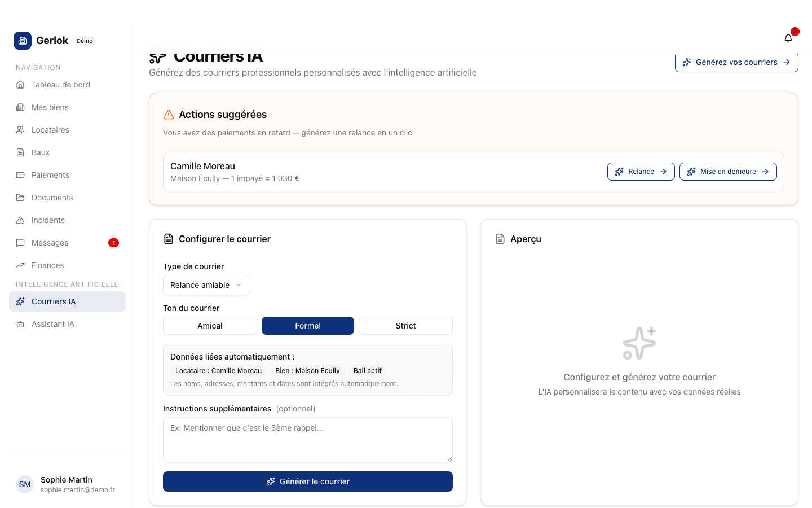Click the Instructions supplémentaires text field

tap(307, 439)
